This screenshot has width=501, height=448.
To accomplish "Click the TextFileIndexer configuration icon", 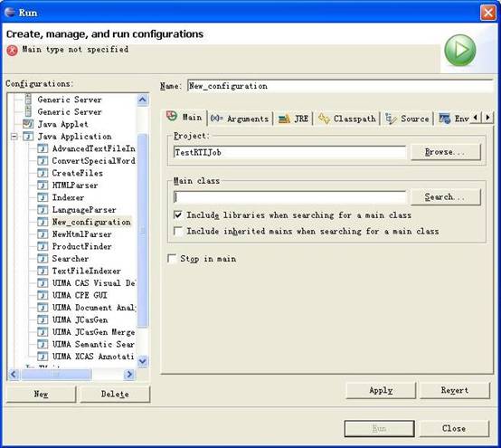I will point(43,271).
